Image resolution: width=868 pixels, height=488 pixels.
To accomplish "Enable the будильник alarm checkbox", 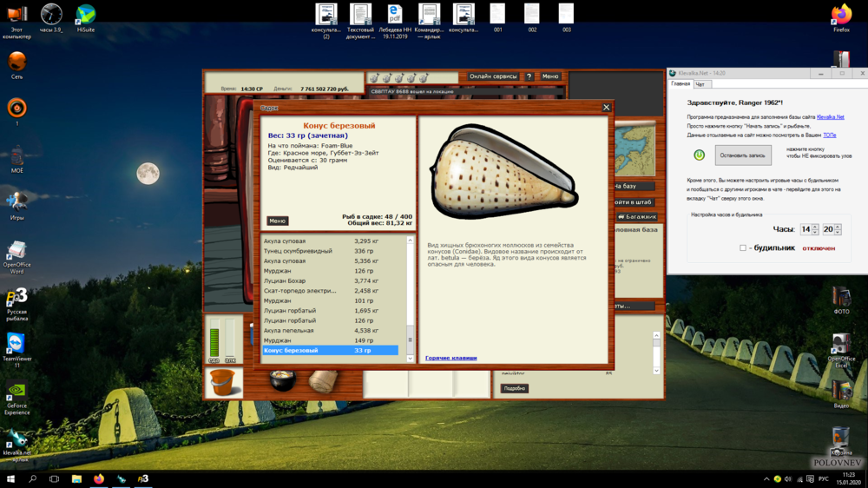I will [743, 248].
